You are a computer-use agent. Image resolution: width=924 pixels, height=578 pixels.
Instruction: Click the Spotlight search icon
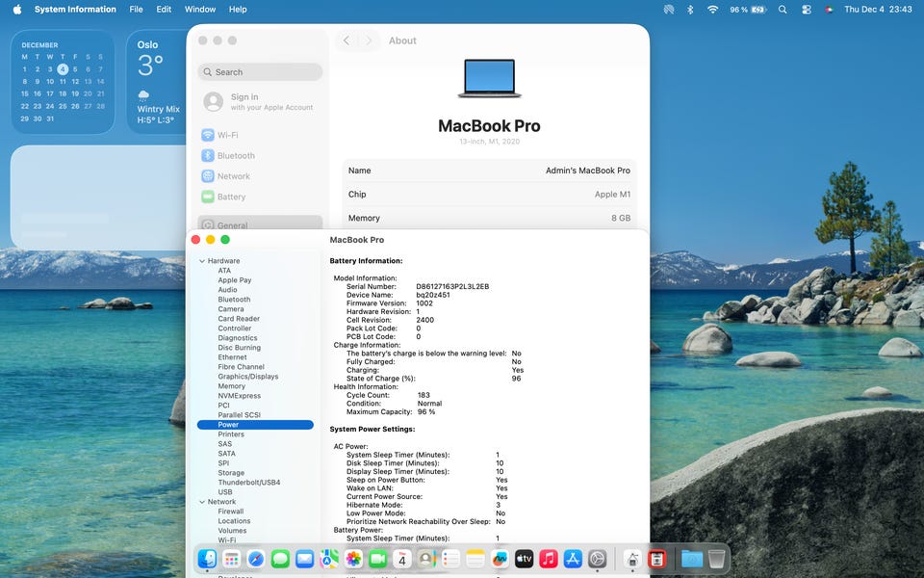click(x=783, y=10)
